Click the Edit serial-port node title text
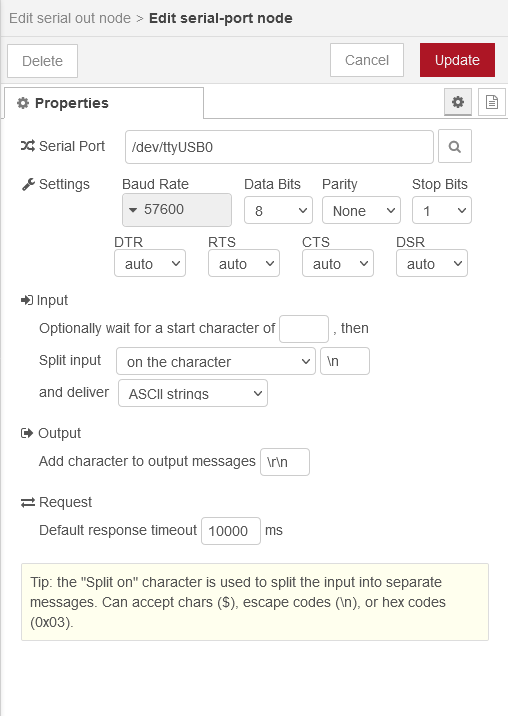This screenshot has width=508, height=716. pos(221,18)
